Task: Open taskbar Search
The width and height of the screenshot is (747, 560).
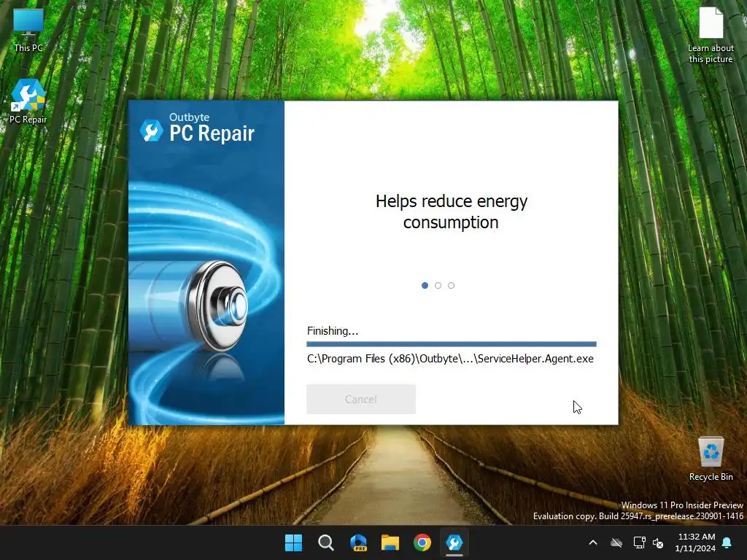Action: point(326,542)
